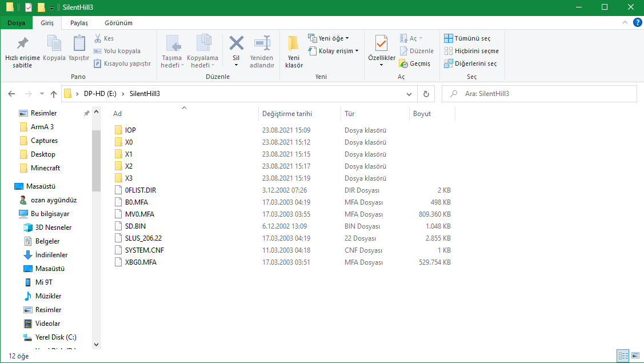Click the Ara: SilentHill3 search box

[539, 94]
